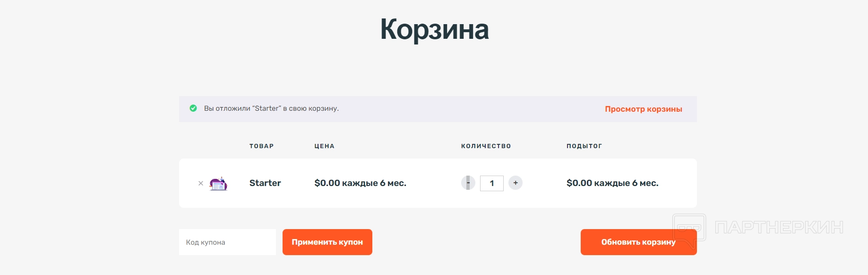Click the Starter price under Цена
This screenshot has height=275, width=868.
(x=360, y=183)
